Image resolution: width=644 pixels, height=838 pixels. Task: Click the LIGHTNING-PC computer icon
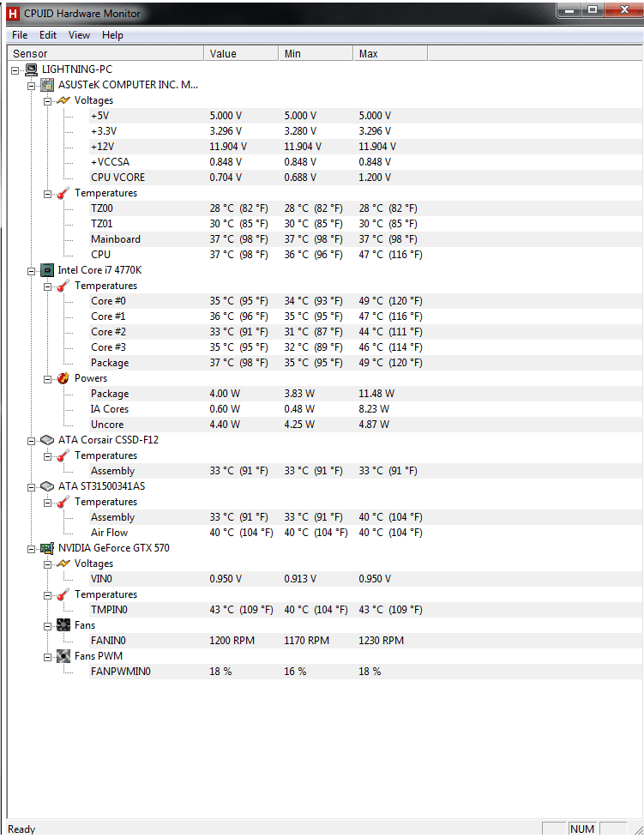point(31,69)
